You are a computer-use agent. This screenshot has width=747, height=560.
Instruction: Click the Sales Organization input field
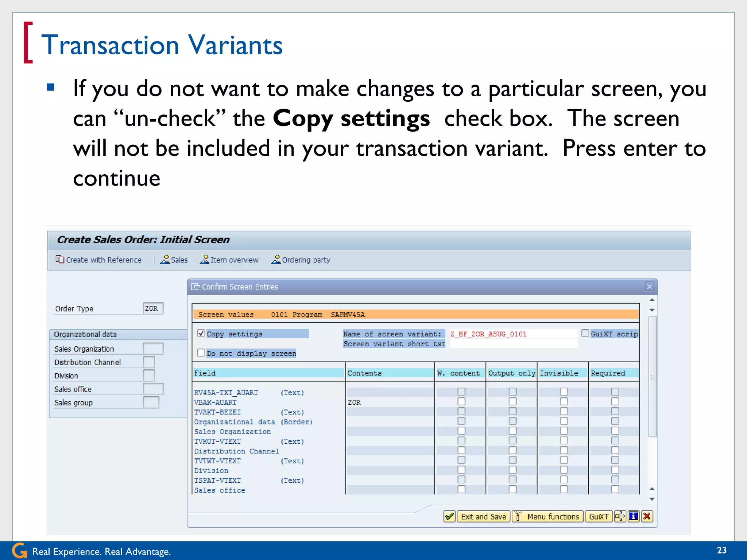tap(153, 349)
